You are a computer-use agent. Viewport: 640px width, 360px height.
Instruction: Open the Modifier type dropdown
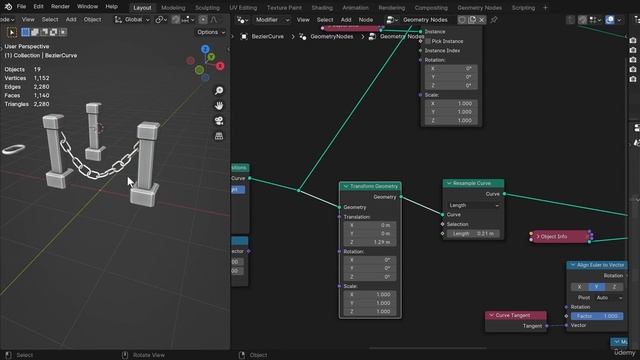(x=271, y=20)
